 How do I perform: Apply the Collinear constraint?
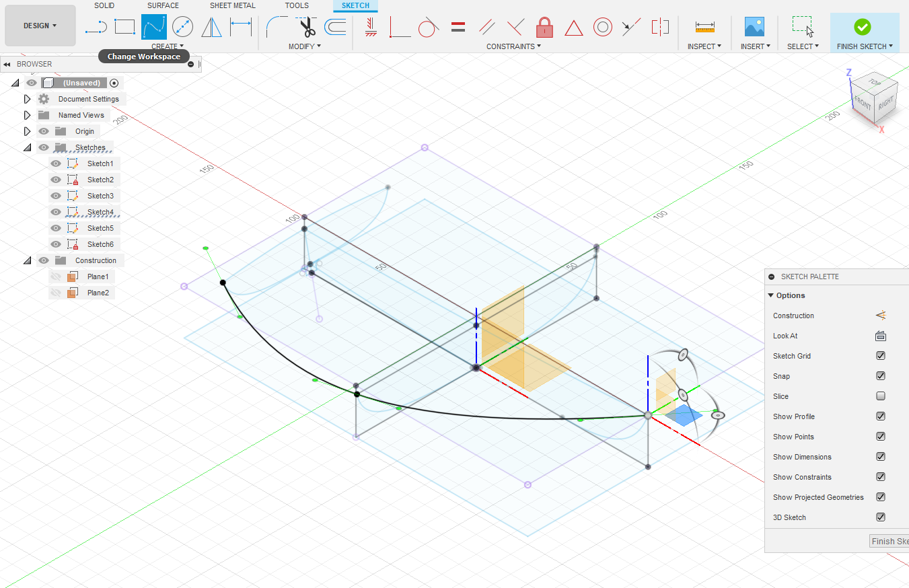point(631,27)
